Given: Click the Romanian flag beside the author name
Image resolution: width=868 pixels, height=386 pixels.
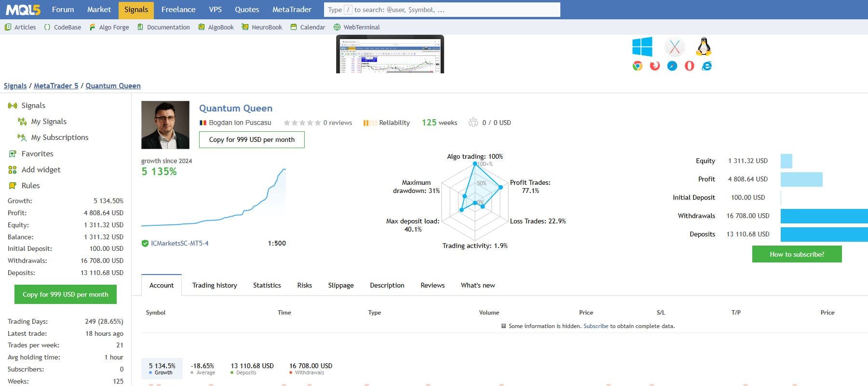Looking at the screenshot, I should [203, 123].
